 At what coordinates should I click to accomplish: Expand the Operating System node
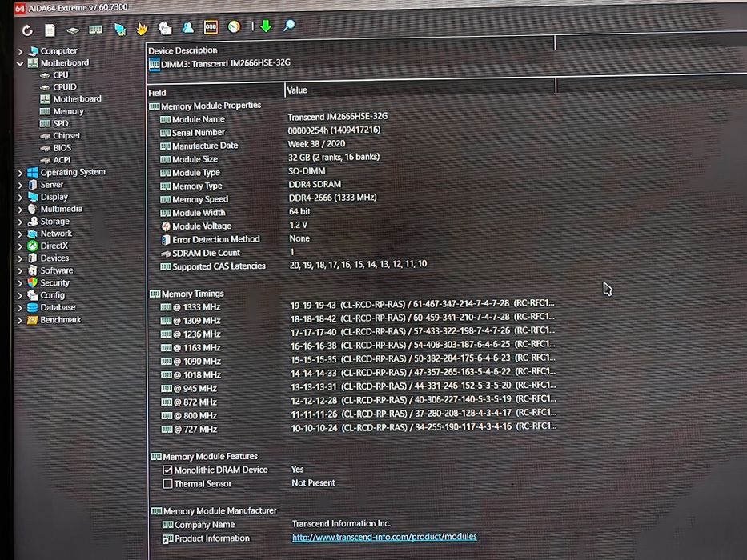point(20,173)
